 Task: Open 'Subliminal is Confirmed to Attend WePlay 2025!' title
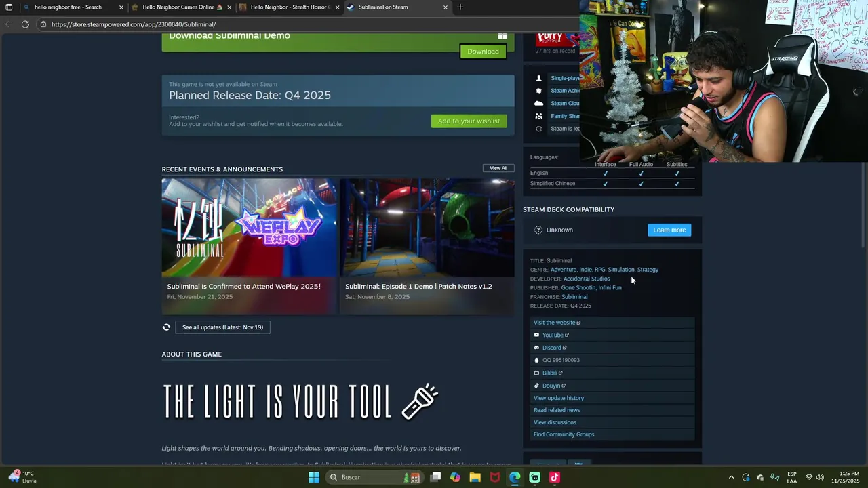click(244, 286)
